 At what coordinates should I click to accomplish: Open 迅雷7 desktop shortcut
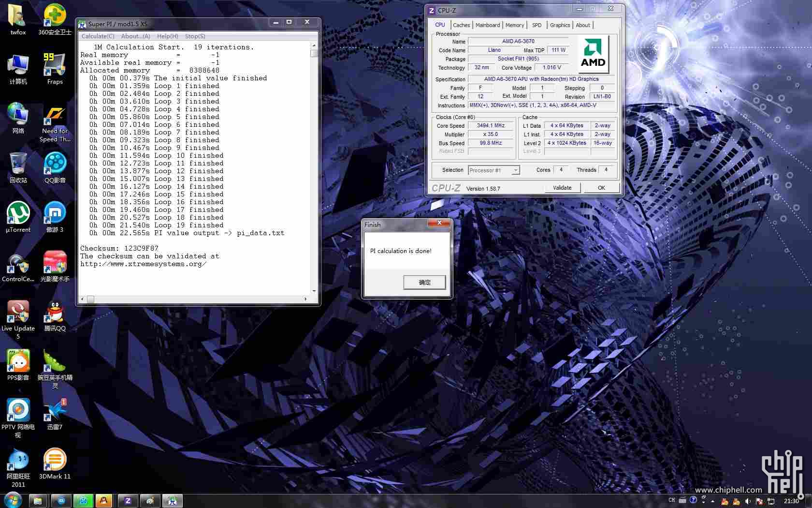(x=55, y=415)
